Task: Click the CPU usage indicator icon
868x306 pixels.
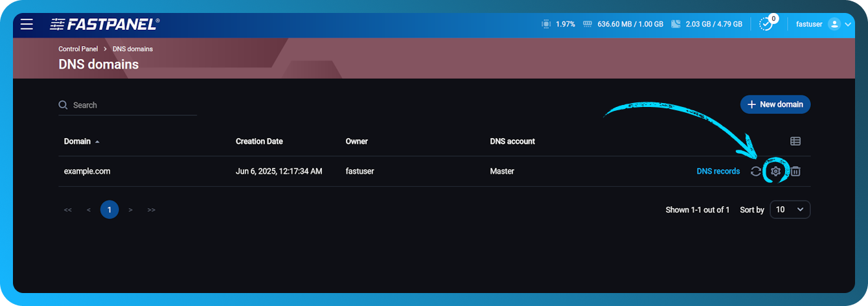Action: tap(546, 25)
